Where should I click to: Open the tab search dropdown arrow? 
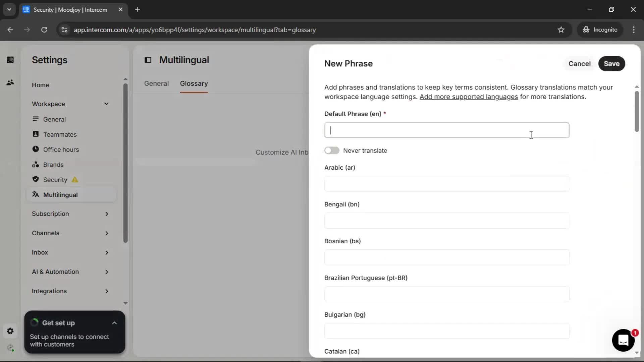pyautogui.click(x=9, y=10)
